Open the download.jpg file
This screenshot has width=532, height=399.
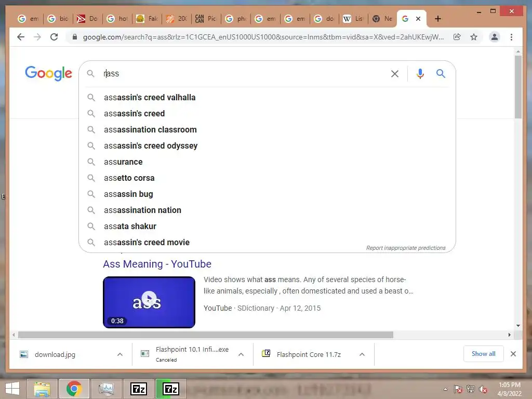click(55, 354)
